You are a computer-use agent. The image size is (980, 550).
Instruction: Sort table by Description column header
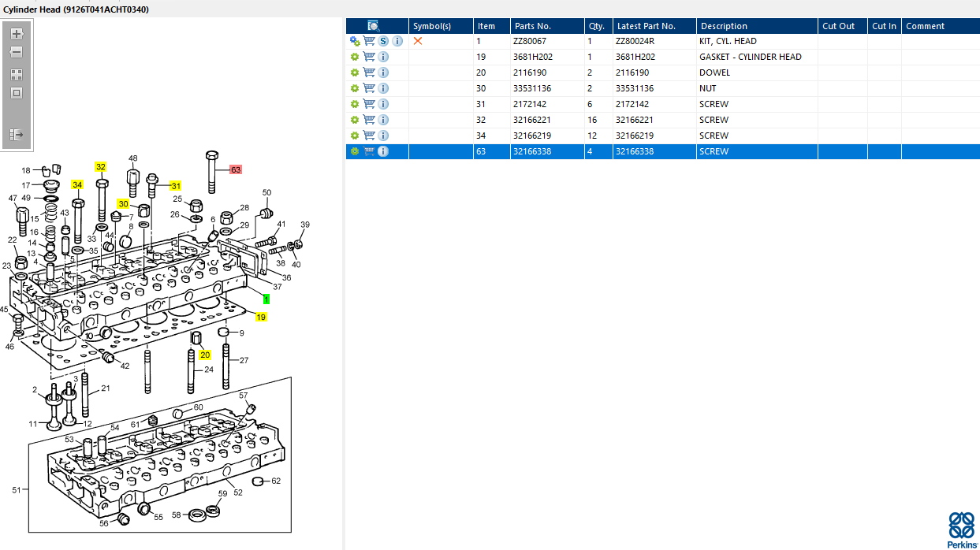[x=757, y=26]
